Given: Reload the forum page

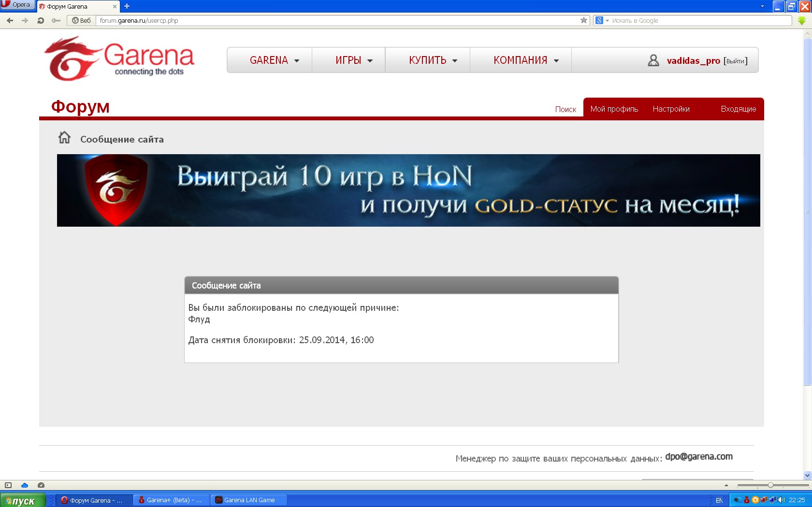Looking at the screenshot, I should point(41,20).
